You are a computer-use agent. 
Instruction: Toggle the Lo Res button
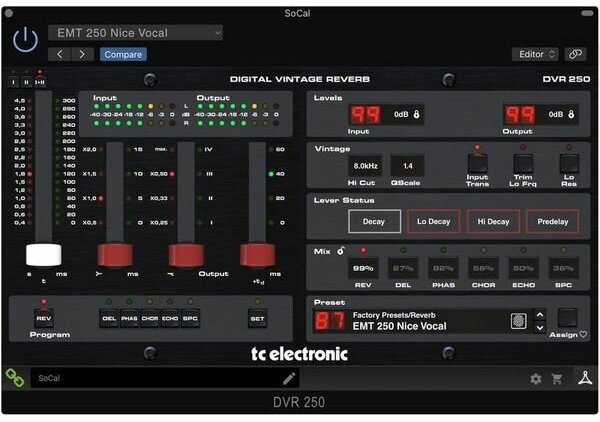tap(569, 163)
